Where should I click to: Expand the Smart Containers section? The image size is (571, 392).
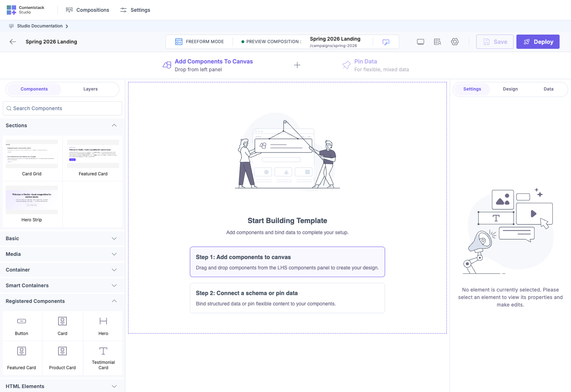tap(62, 285)
